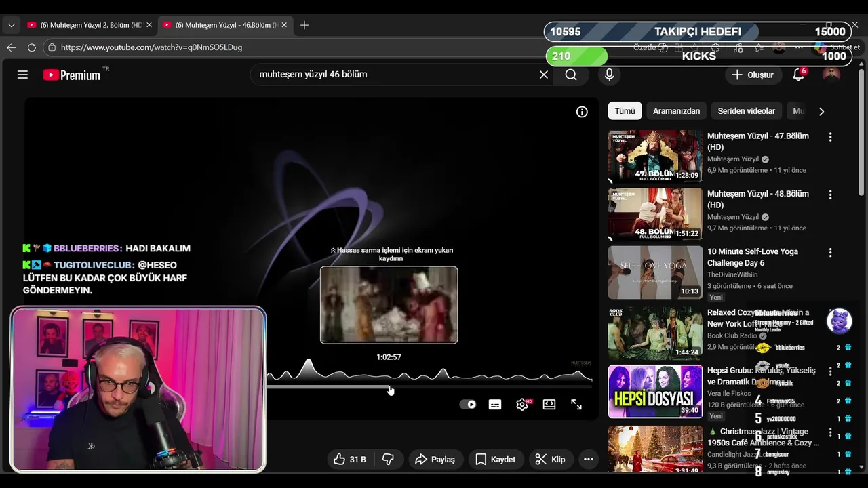Open 10 Minute Self-Love Yoga Challenge Day 6
The width and height of the screenshot is (868, 488).
pos(752,257)
